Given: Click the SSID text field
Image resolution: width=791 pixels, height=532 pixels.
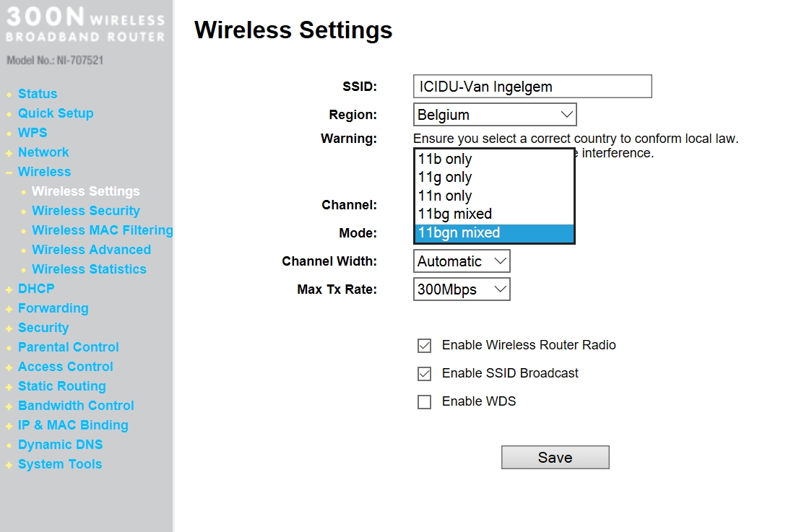Looking at the screenshot, I should coord(532,87).
